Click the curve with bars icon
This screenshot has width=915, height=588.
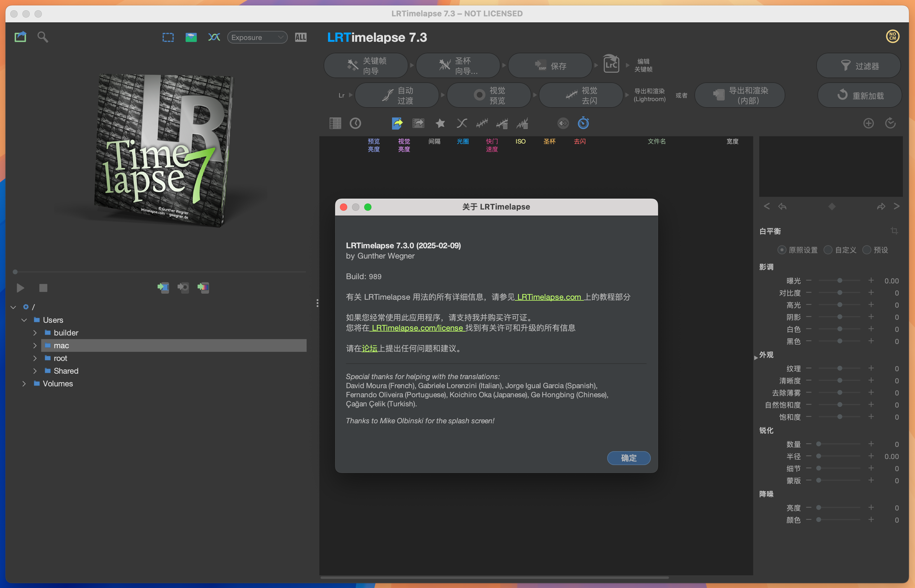point(502,123)
